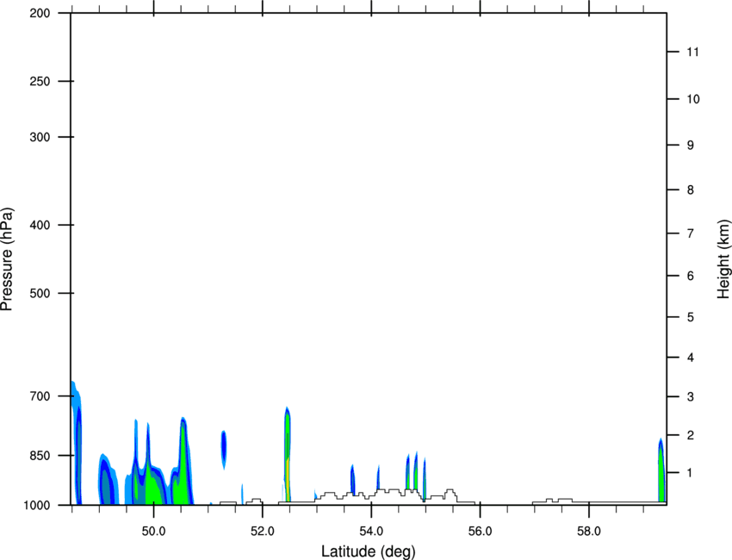732x560 pixels.
Task: Click the 54.0 latitude tick label
Action: pyautogui.click(x=371, y=532)
